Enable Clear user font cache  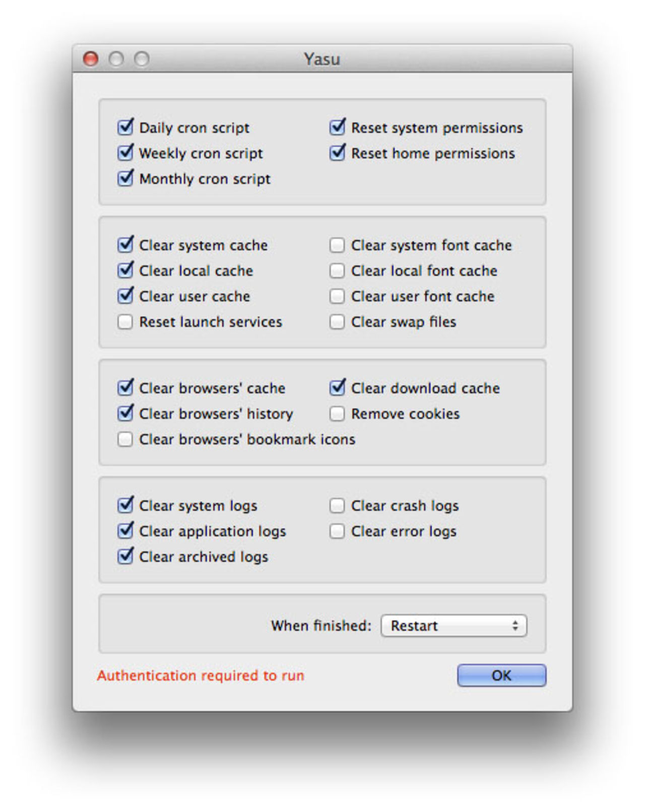[337, 297]
